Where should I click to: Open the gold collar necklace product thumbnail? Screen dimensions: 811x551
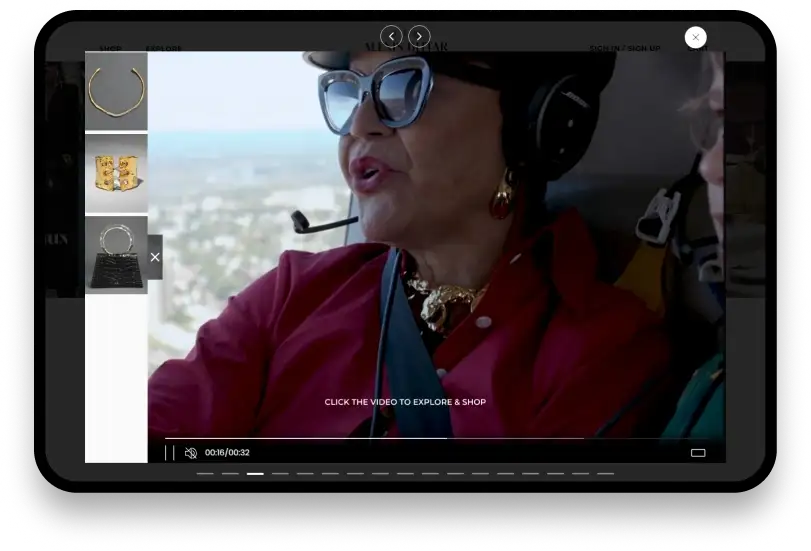(116, 91)
